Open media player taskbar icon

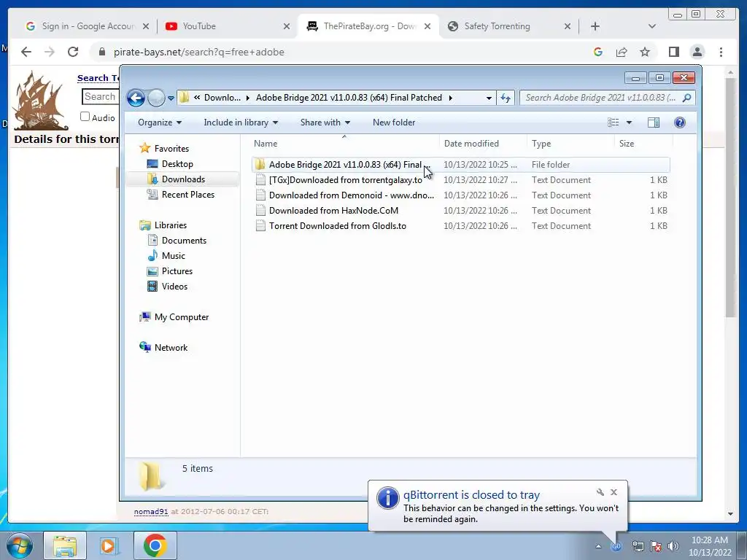(109, 545)
